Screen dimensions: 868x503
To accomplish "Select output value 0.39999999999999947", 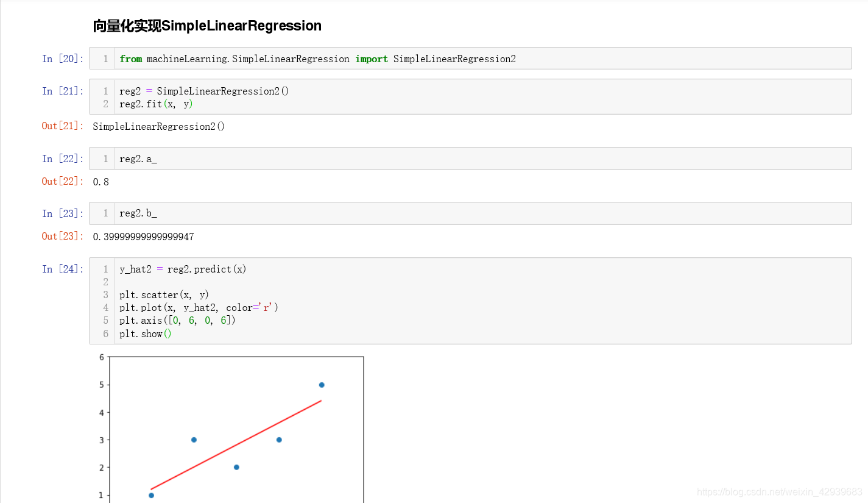I will [144, 237].
